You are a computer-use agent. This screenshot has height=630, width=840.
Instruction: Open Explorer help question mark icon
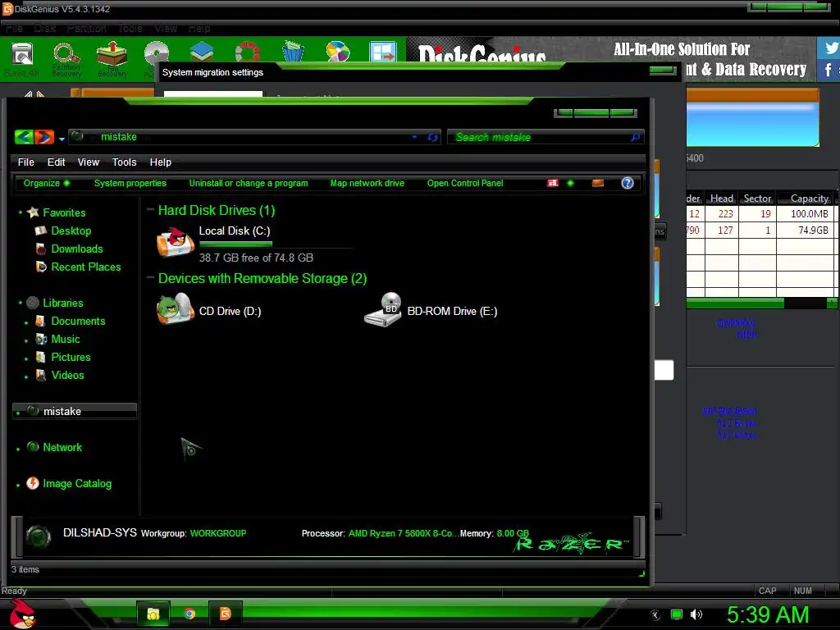click(628, 183)
